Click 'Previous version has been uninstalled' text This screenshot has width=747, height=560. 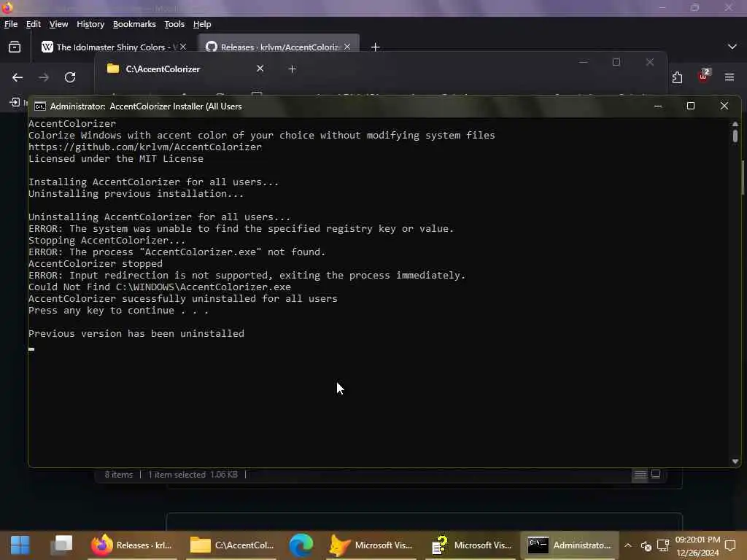tap(136, 334)
